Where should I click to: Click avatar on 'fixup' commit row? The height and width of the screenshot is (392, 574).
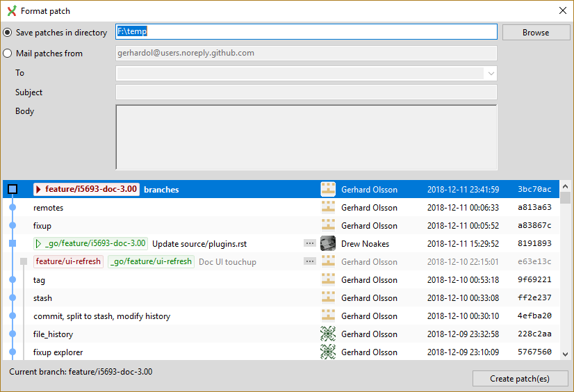click(328, 225)
